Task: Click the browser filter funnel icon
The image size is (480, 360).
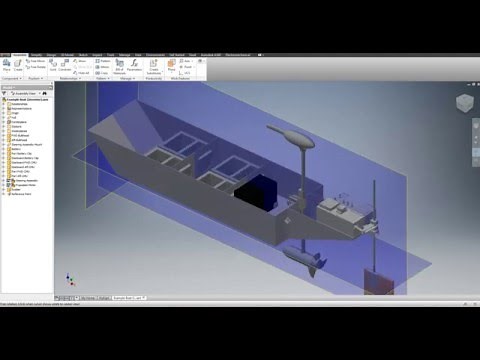Action: pyautogui.click(x=4, y=93)
